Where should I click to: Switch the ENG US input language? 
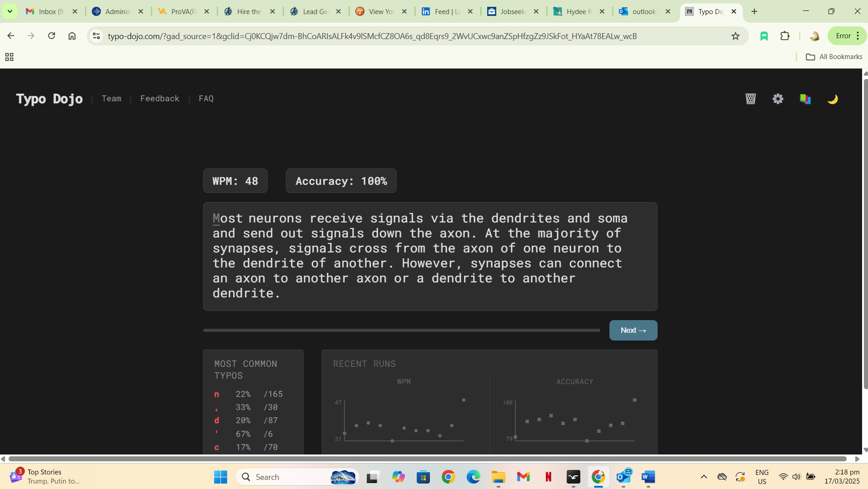(762, 477)
